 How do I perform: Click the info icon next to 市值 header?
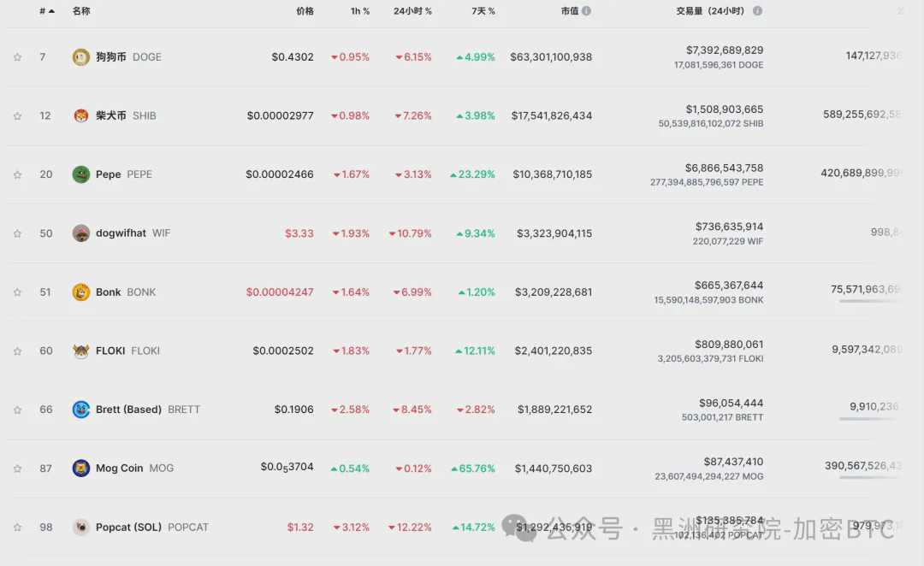pyautogui.click(x=586, y=10)
